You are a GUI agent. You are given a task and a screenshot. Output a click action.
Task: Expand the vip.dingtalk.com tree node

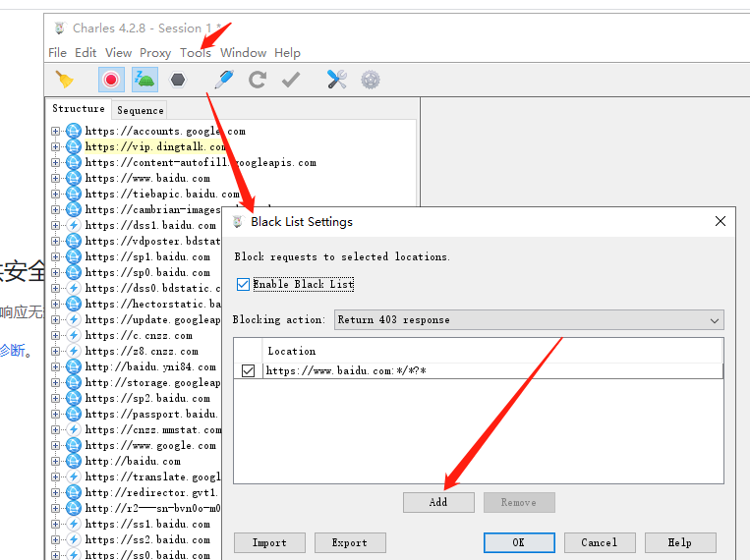point(55,146)
